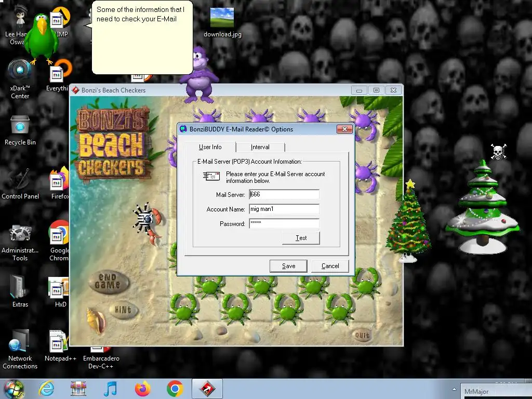Click the Bonzi's Beach Checkers taskbar button
Screen dimensions: 532x399
[x=207, y=389]
